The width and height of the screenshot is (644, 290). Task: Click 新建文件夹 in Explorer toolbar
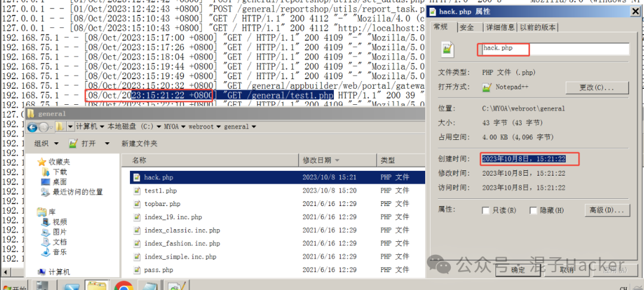139,144
